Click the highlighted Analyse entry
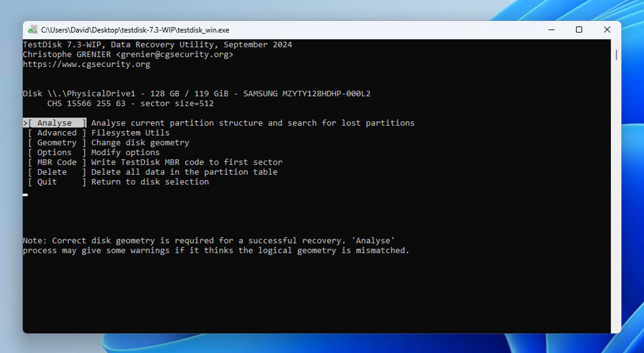This screenshot has width=644, height=353. [x=55, y=123]
